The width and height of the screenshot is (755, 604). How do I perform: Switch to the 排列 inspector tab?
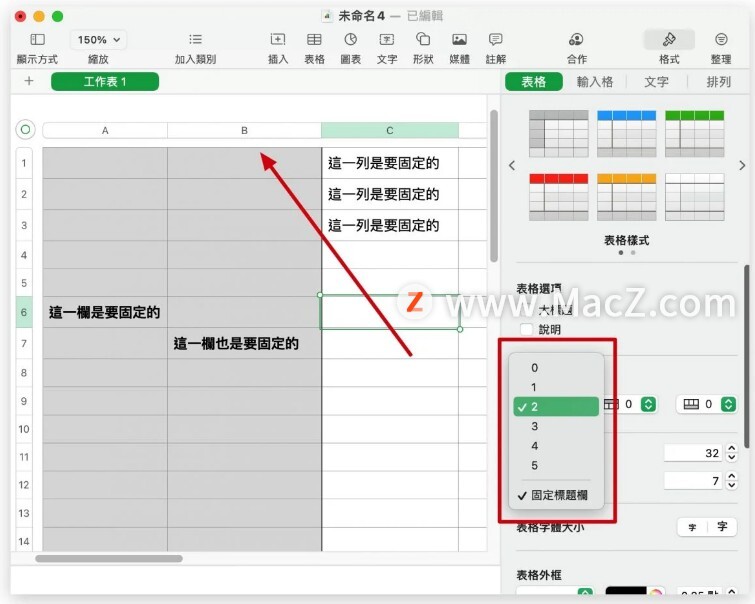click(x=718, y=82)
